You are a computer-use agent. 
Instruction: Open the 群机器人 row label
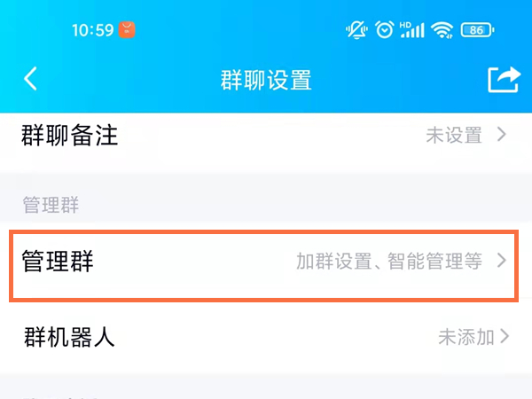point(69,337)
